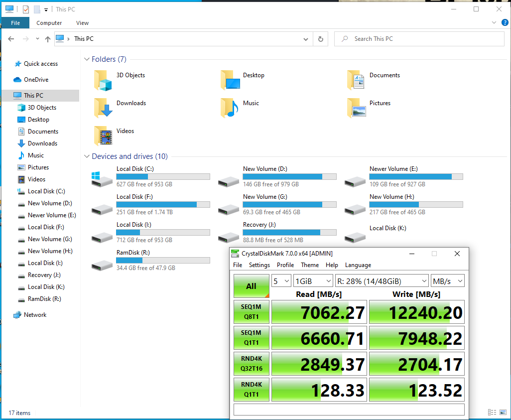Switch to large thumbnails view in status bar
The image size is (511, 420).
pos(503,413)
